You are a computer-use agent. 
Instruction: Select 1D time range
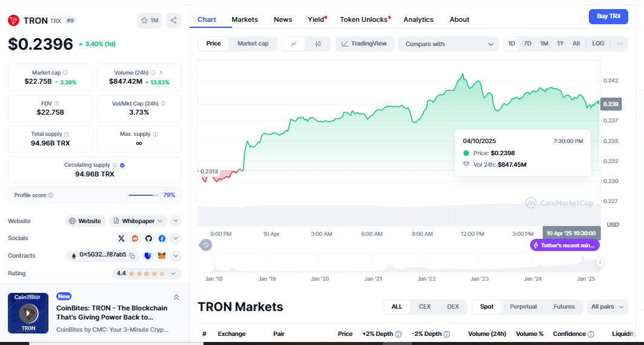pos(511,44)
